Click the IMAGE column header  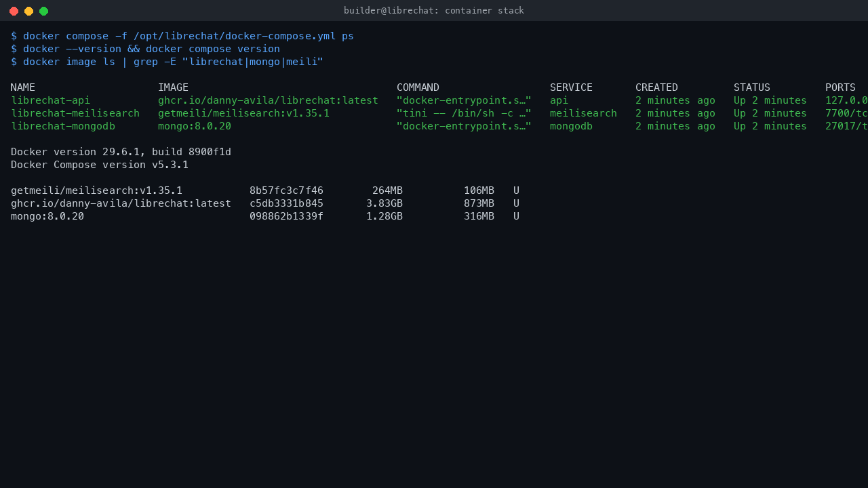pyautogui.click(x=173, y=87)
